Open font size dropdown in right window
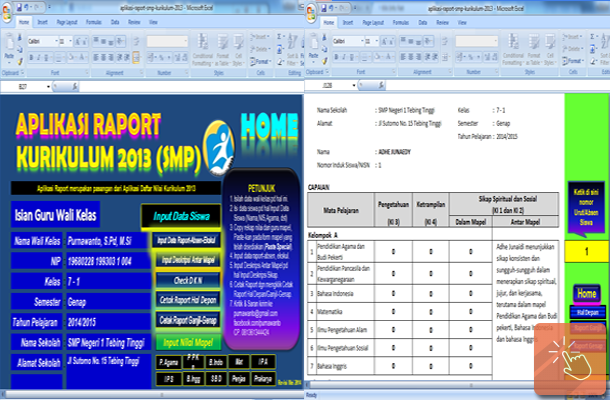 pos(376,40)
